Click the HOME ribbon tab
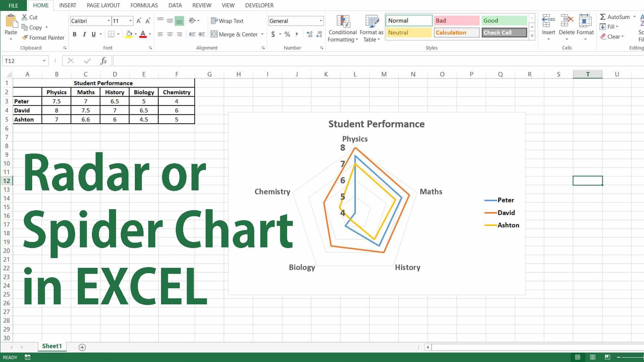This screenshot has width=644, height=362. 40,5
